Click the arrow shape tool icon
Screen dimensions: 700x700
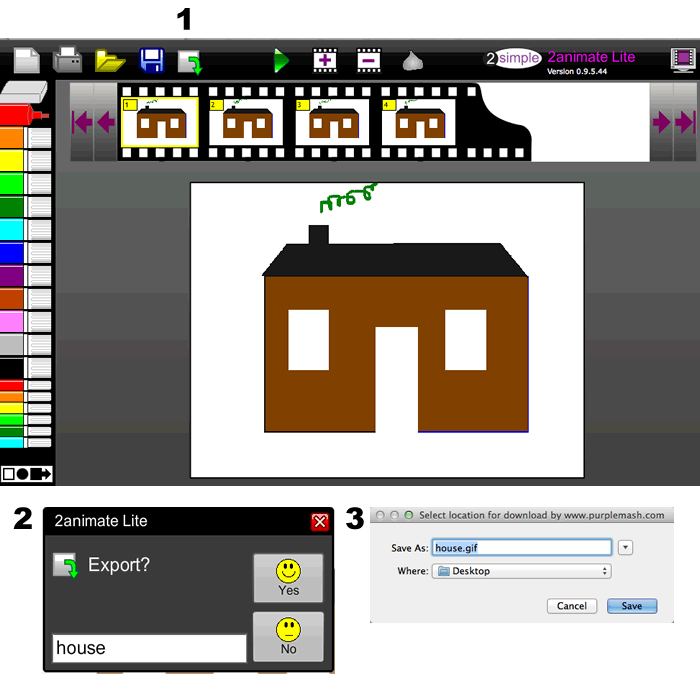click(41, 474)
